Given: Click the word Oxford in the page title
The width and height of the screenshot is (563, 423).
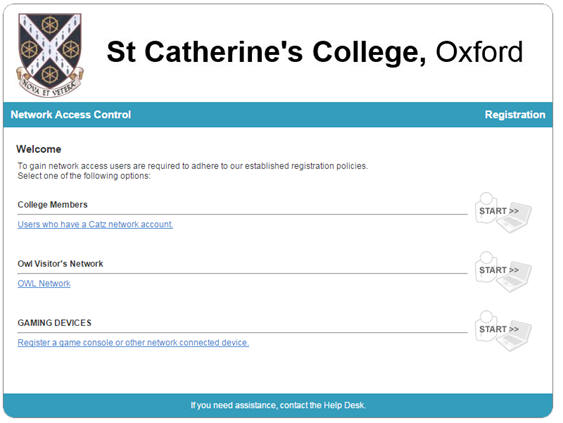Looking at the screenshot, I should tap(479, 52).
